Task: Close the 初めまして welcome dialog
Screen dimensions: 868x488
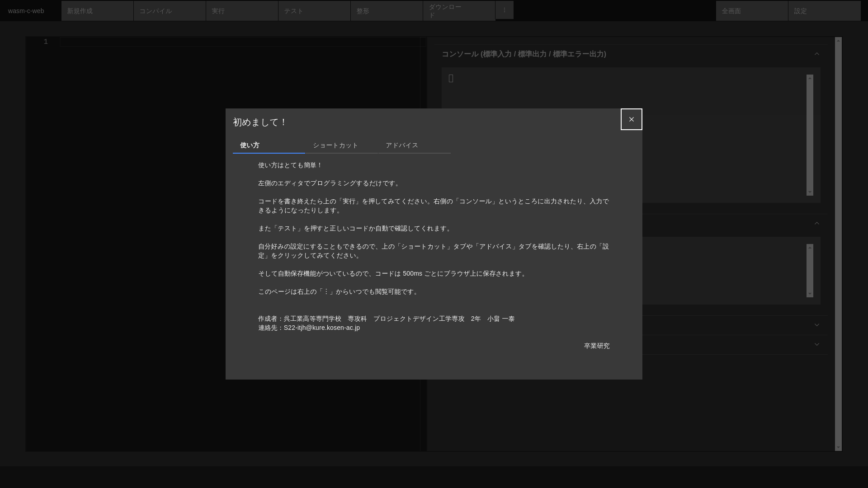Action: (x=631, y=119)
